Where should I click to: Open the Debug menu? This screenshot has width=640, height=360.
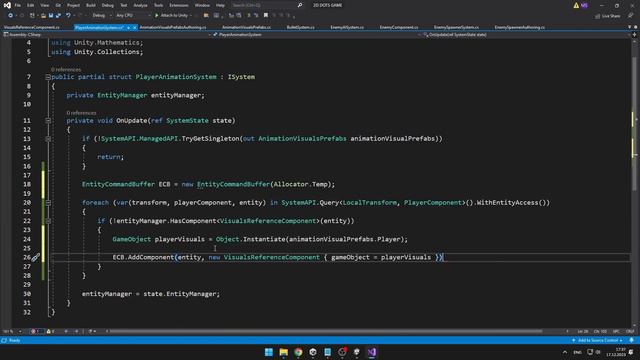click(108, 5)
